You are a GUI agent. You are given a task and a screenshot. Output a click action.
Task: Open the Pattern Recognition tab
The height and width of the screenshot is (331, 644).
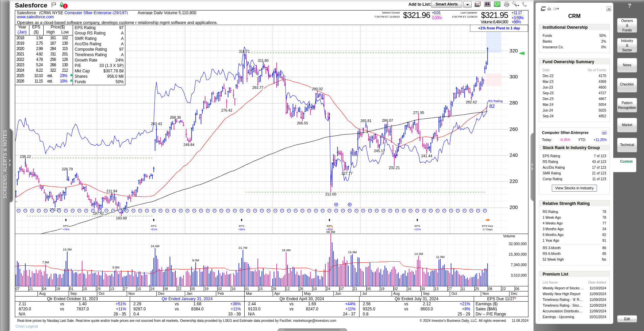(627, 105)
